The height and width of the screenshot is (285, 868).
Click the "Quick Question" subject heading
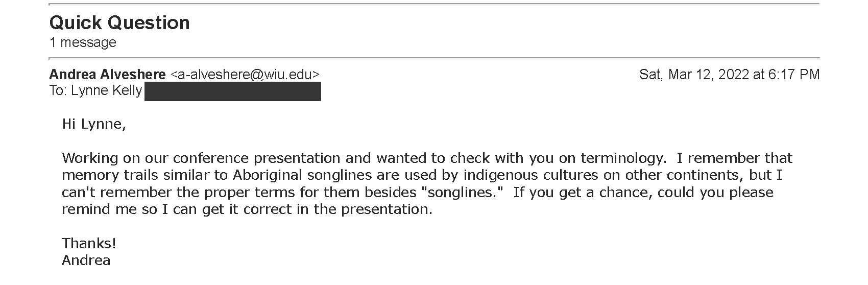[119, 23]
